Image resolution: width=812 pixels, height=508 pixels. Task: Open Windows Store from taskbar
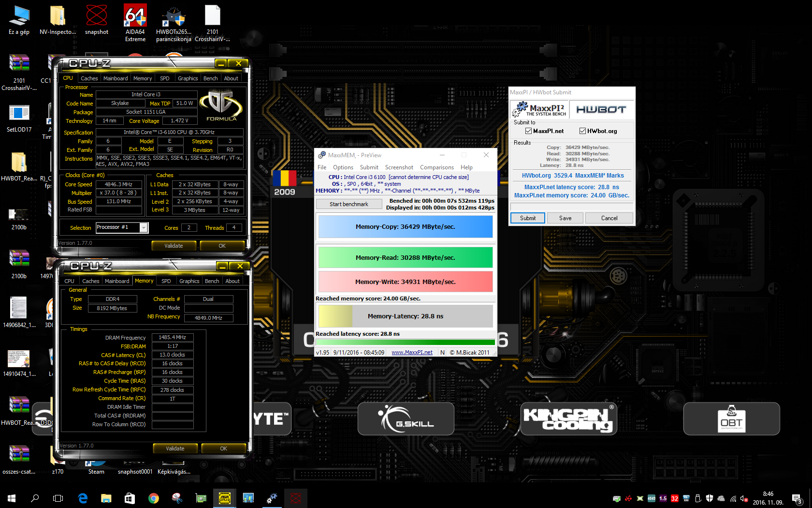pyautogui.click(x=130, y=498)
